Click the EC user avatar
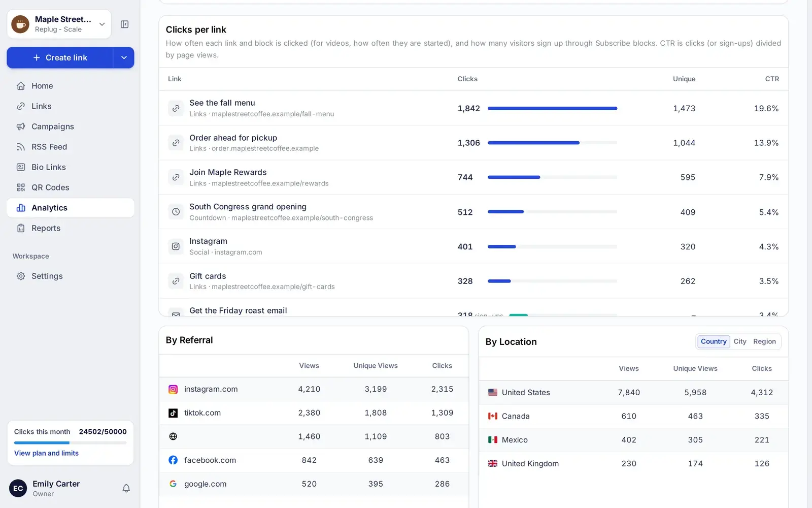This screenshot has height=508, width=812. pos(18,488)
